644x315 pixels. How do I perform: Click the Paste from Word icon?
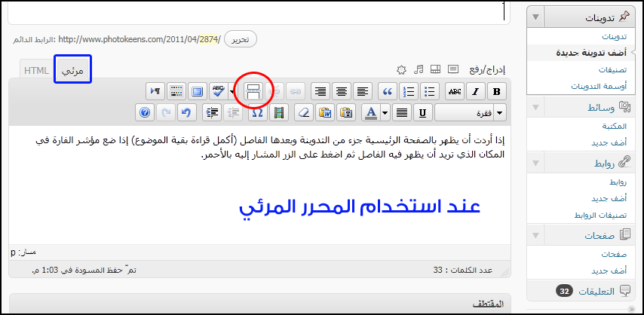[x=325, y=112]
